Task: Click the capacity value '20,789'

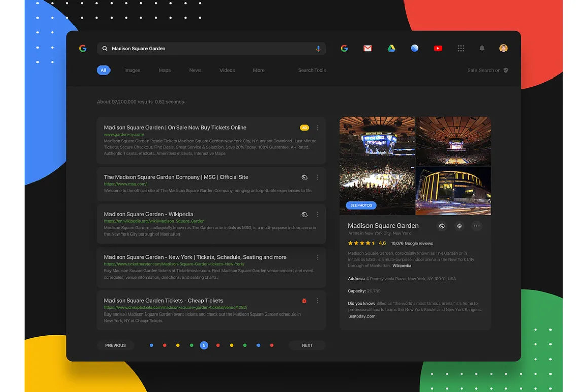Action: pos(374,291)
